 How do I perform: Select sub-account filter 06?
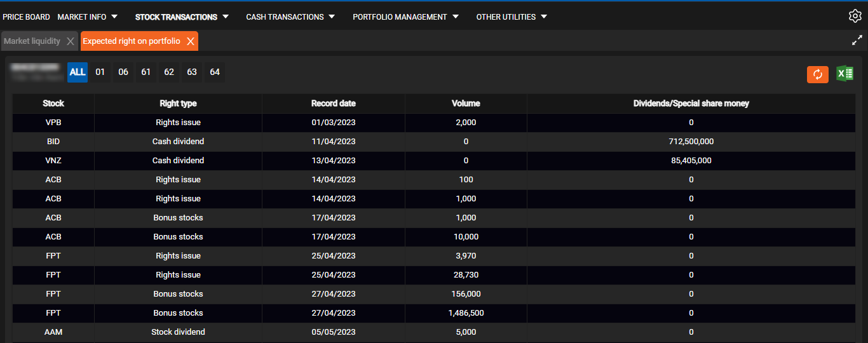point(123,72)
